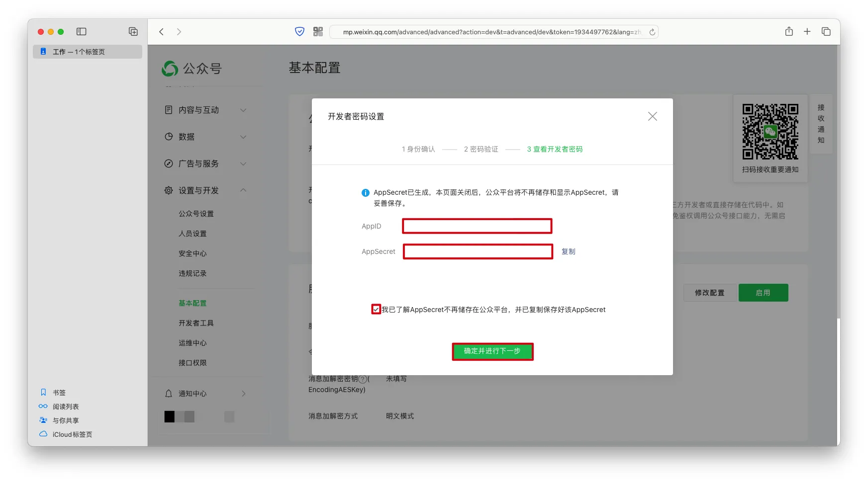Screen dimensions: 868x483
Task: Open a new tab with the plus icon
Action: pos(807,32)
